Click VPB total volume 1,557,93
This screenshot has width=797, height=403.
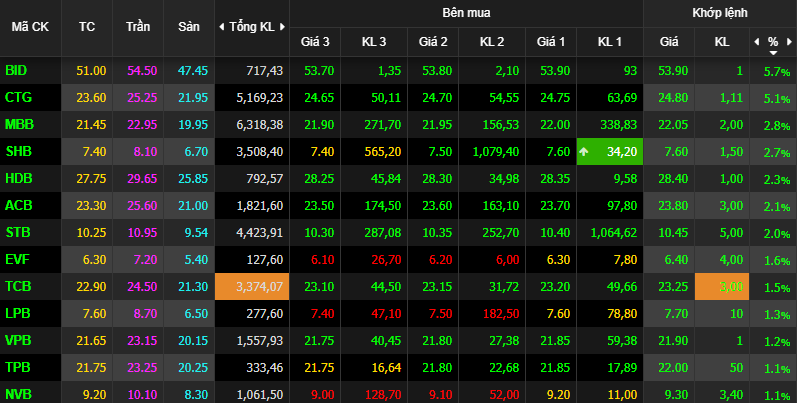click(260, 340)
